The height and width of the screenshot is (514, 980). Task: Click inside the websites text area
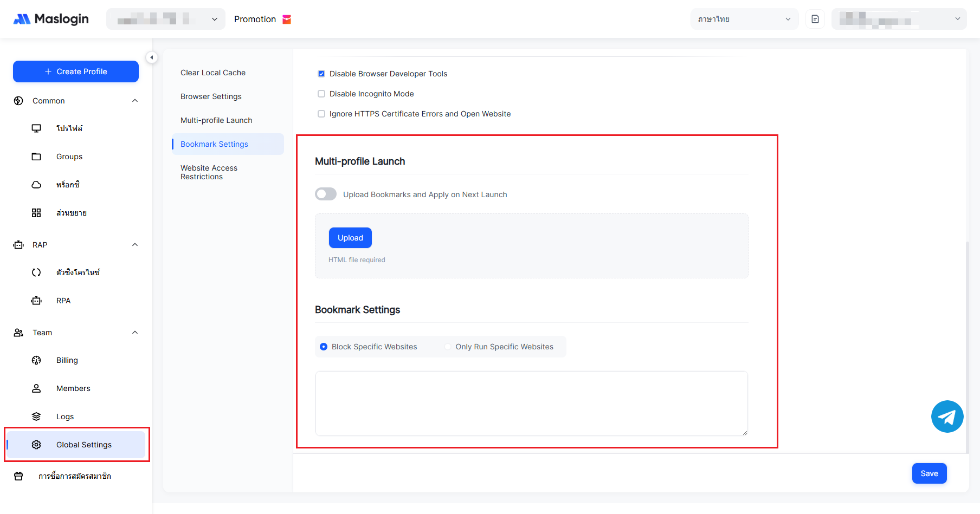tap(531, 404)
